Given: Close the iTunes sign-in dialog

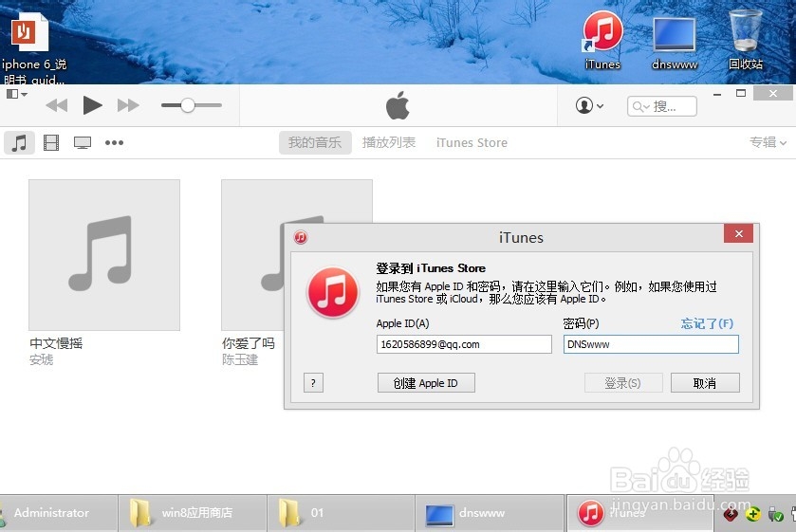Looking at the screenshot, I should pyautogui.click(x=739, y=233).
